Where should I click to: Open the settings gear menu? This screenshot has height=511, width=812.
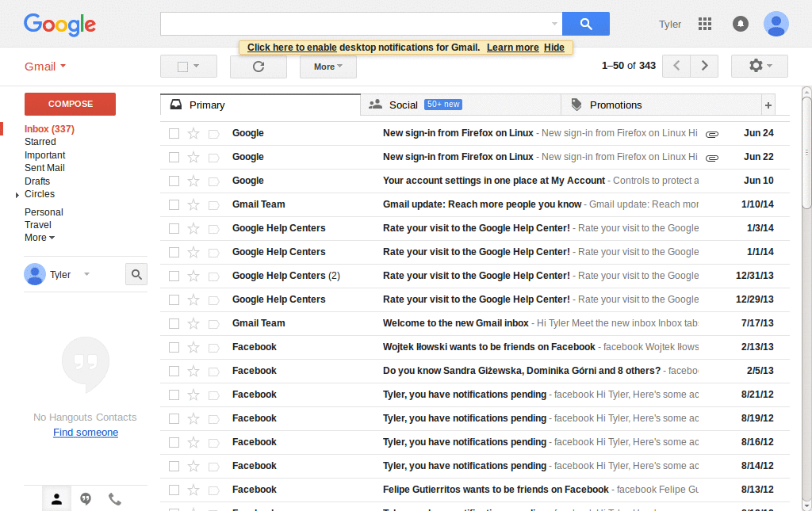point(760,66)
